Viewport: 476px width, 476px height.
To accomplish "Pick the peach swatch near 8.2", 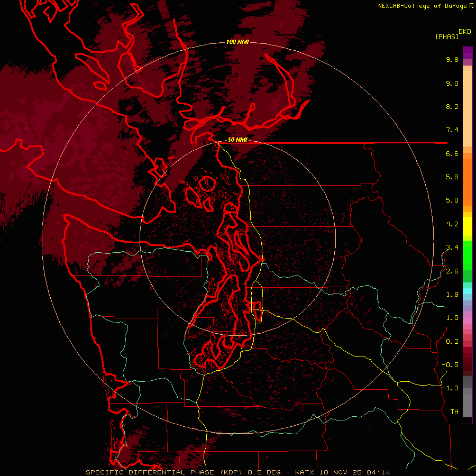I will point(467,108).
